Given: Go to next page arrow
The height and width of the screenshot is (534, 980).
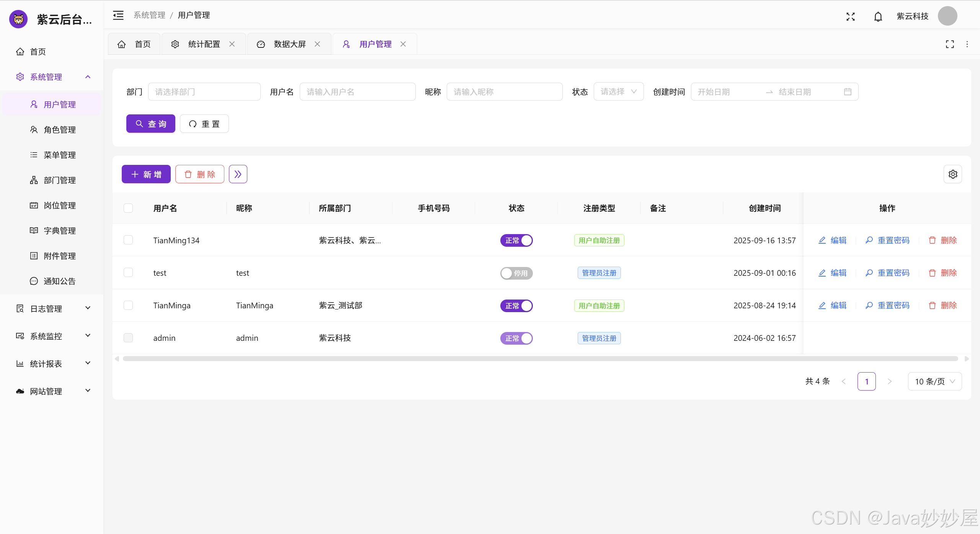Looking at the screenshot, I should click(890, 381).
